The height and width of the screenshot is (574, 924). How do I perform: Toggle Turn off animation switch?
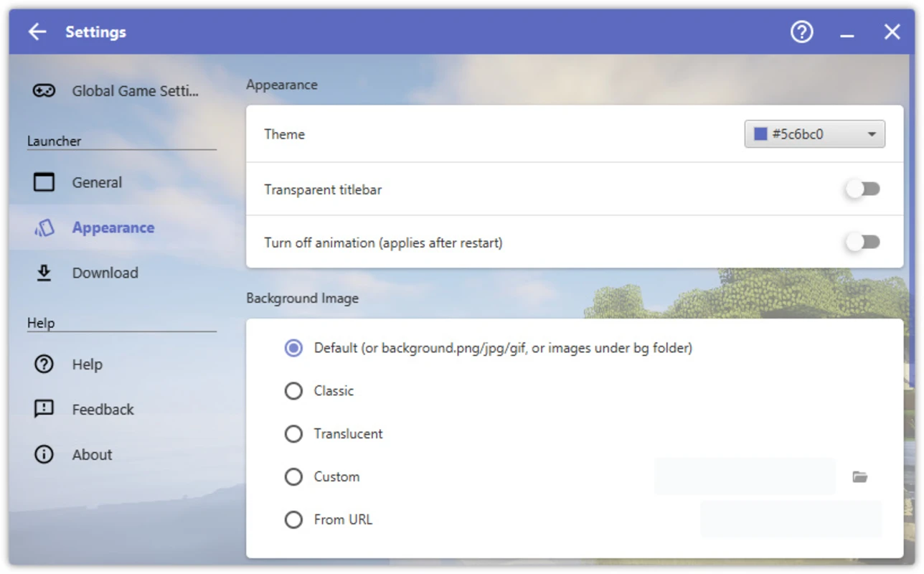tap(862, 243)
